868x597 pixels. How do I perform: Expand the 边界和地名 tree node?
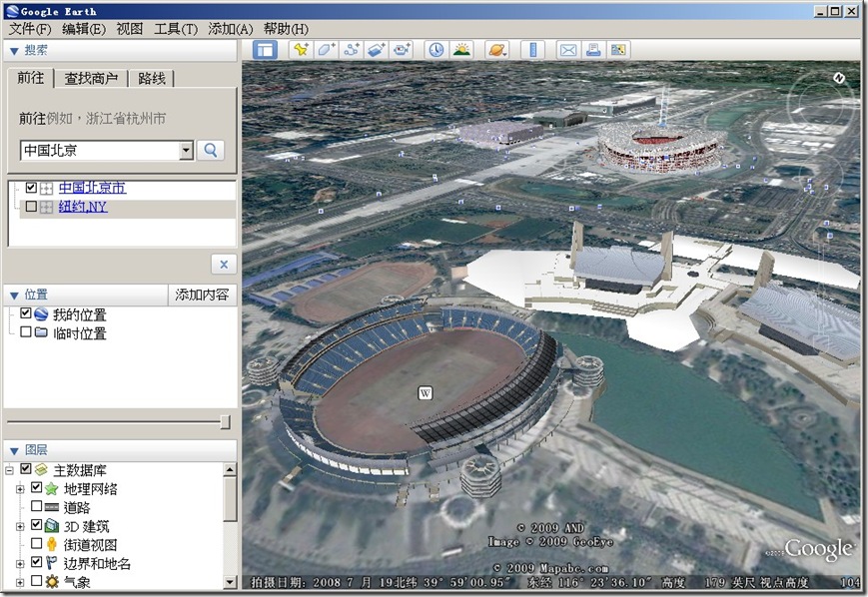[x=21, y=564]
